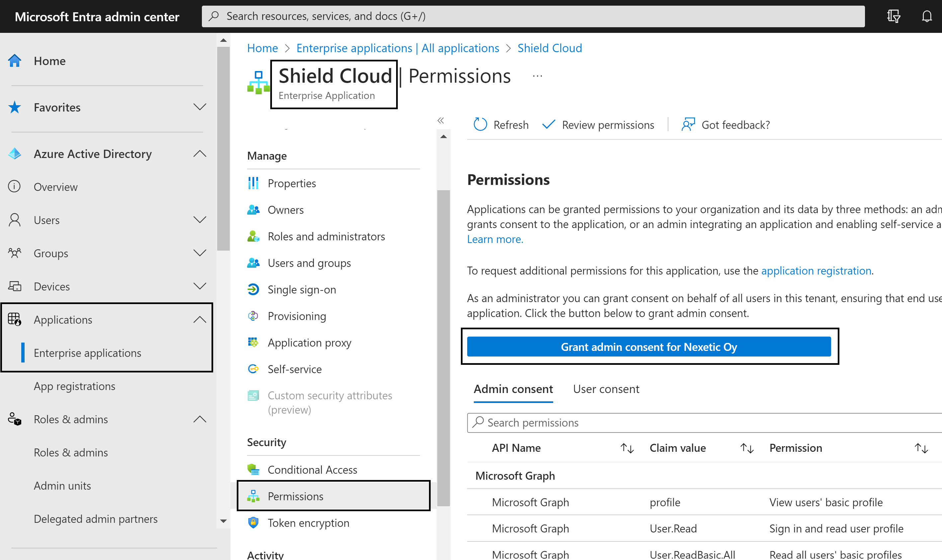Expand the Groups section chevron

pyautogui.click(x=200, y=253)
